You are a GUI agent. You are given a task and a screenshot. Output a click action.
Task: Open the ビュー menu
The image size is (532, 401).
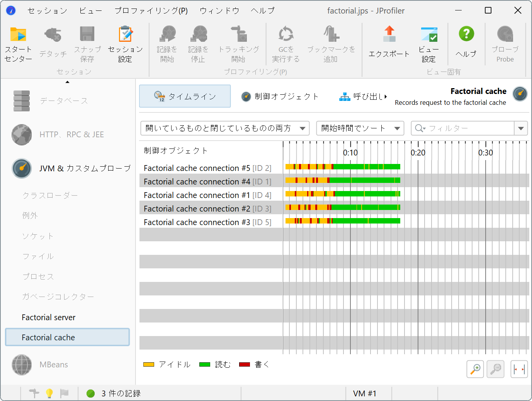pos(91,11)
